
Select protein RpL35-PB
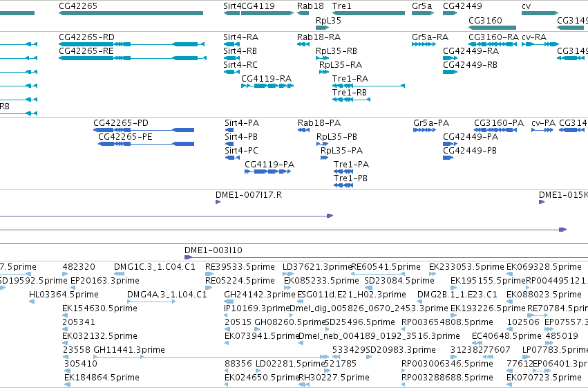[x=322, y=144]
